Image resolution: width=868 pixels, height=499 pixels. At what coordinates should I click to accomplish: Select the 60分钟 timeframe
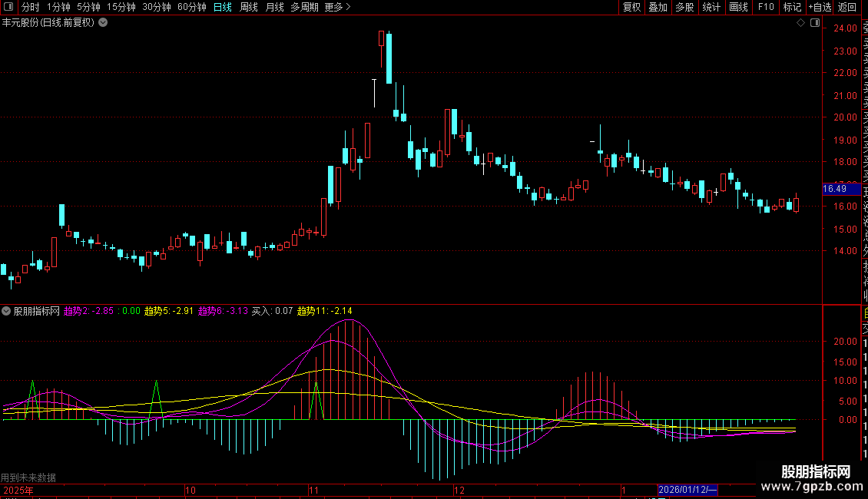pos(191,8)
